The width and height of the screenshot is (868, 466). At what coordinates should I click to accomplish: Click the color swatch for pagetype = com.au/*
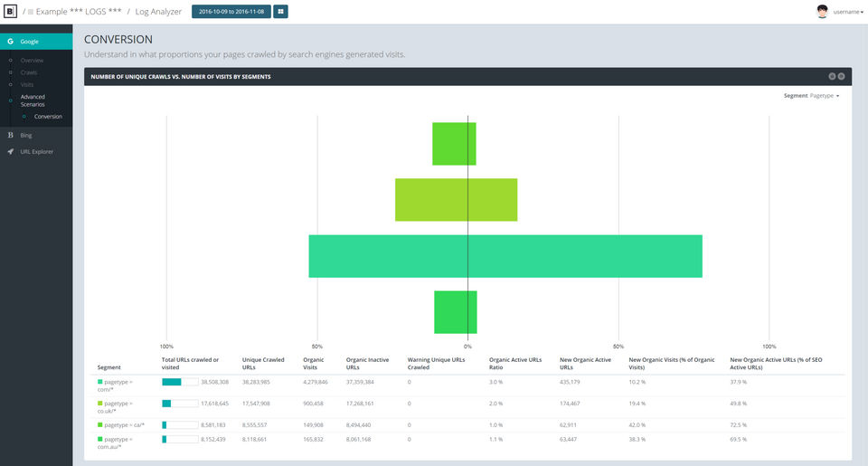(100, 439)
